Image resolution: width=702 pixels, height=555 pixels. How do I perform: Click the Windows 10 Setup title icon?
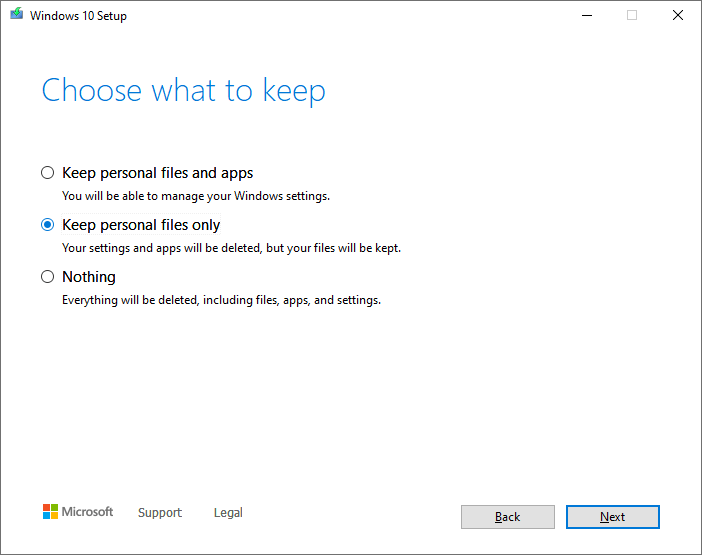(17, 14)
